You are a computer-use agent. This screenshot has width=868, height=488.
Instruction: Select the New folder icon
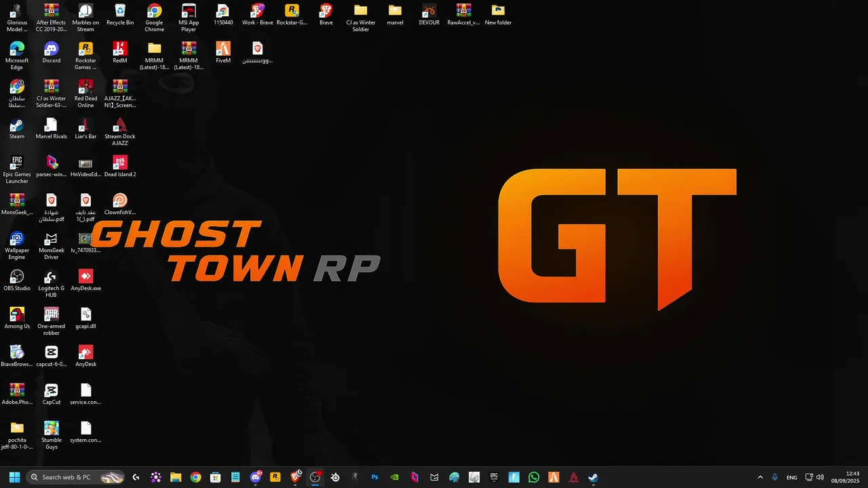498,15
